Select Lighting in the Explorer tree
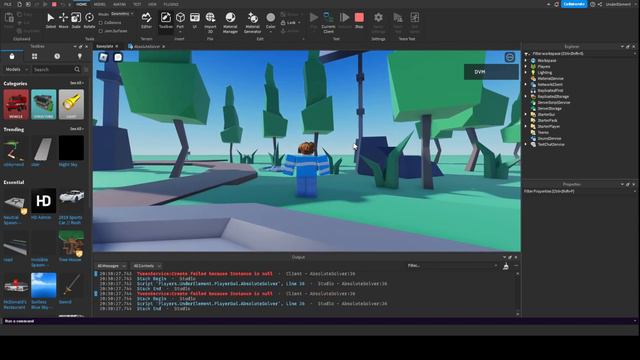This screenshot has height=360, width=640. [x=544, y=73]
